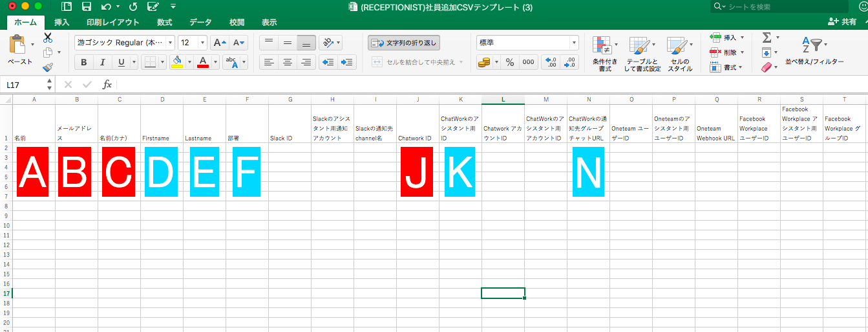Select the Format Painter brush icon
This screenshot has height=332, width=868.
pos(48,67)
